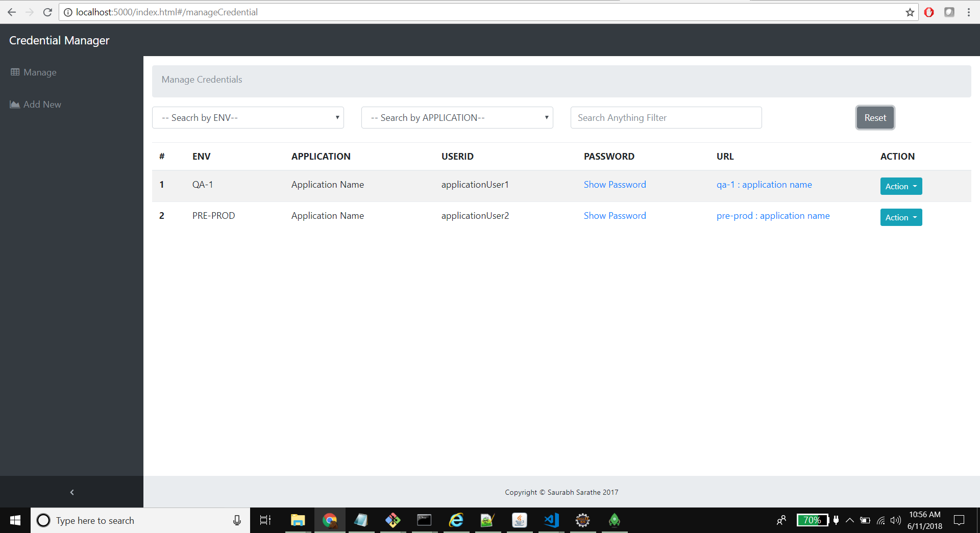Open the hidden icons tray chevron
The height and width of the screenshot is (533, 980).
(849, 520)
